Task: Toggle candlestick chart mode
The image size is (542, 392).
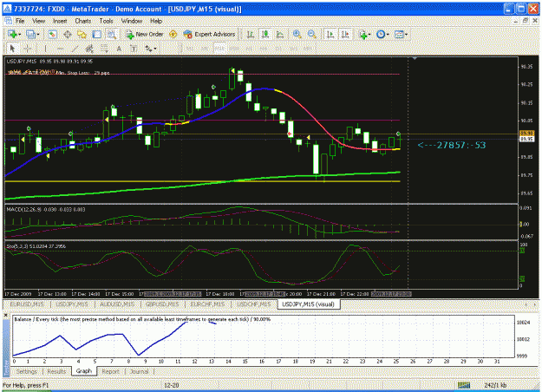Action: pyautogui.click(x=265, y=34)
